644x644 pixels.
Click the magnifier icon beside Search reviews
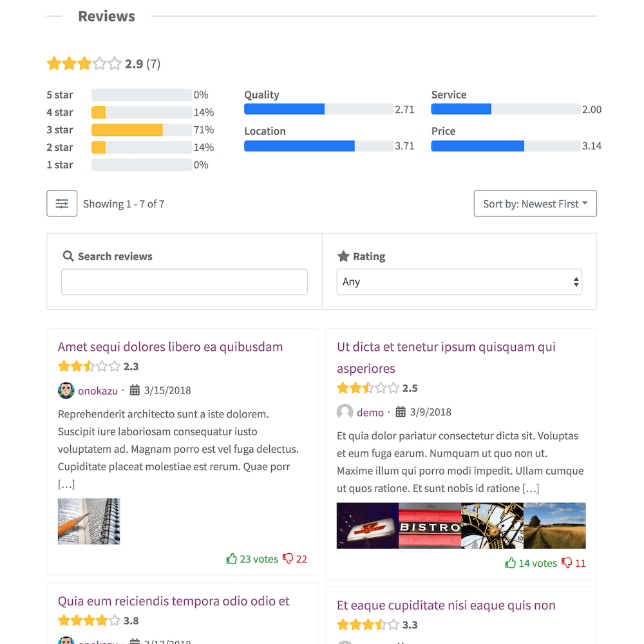(x=68, y=256)
